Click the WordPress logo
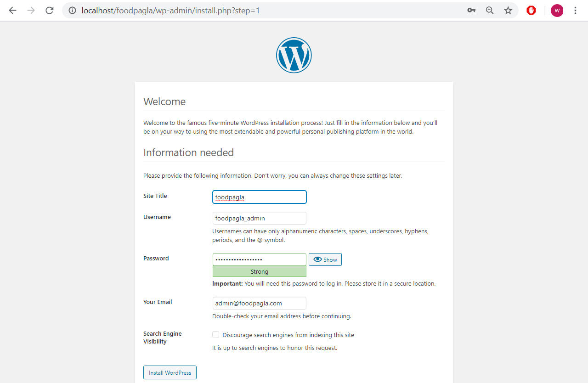This screenshot has height=383, width=588. point(294,55)
